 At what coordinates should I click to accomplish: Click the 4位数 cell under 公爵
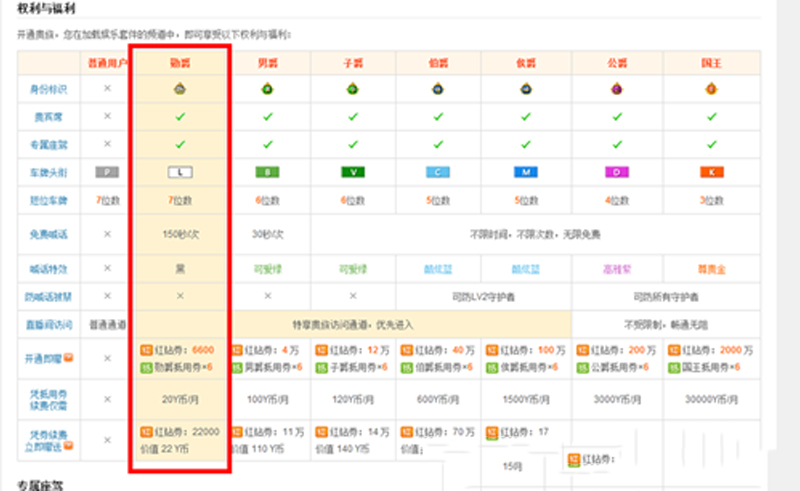tap(617, 201)
